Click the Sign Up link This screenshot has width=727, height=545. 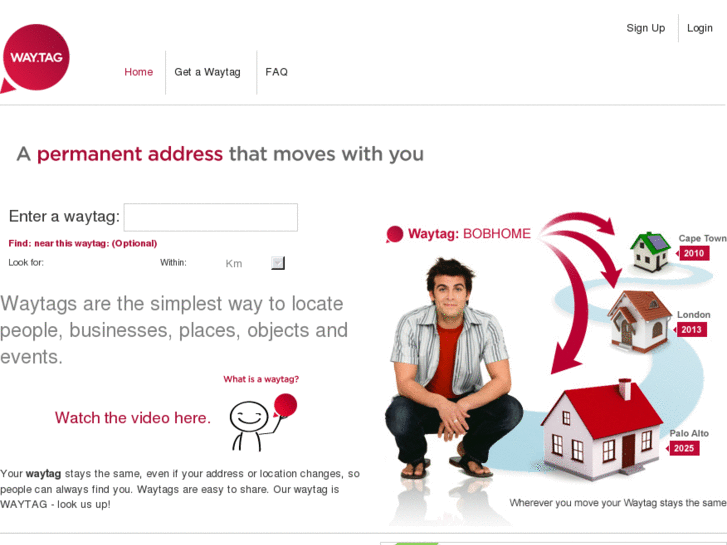645,28
